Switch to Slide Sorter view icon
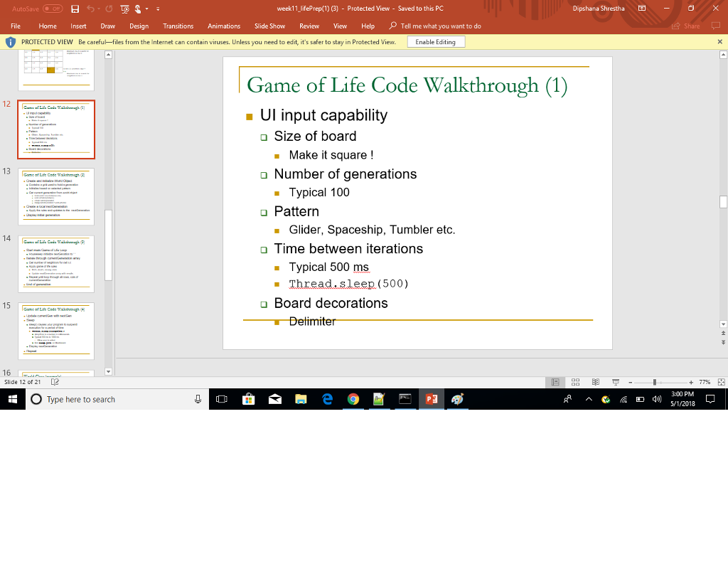The image size is (728, 574). click(575, 382)
